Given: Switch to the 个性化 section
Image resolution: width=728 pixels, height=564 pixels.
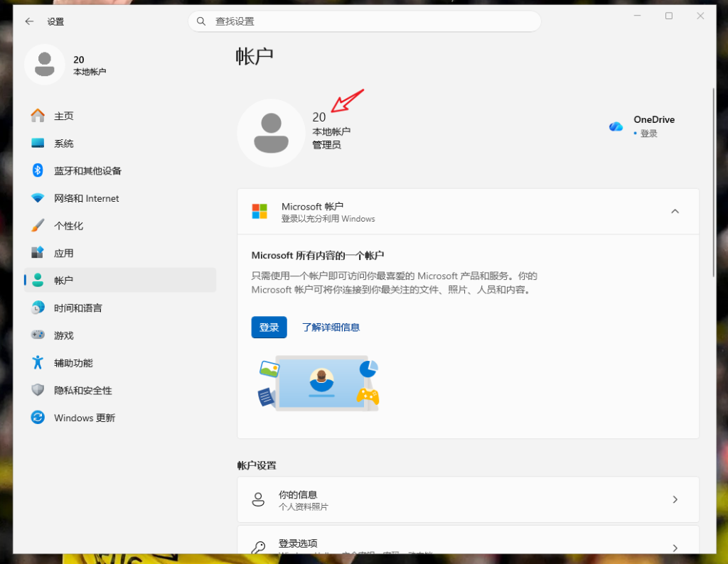Looking at the screenshot, I should pos(69,226).
